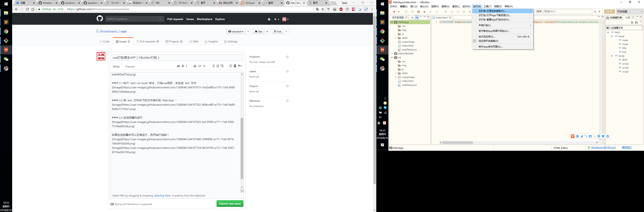Insert a code block in the issue body
This screenshot has width=644, height=212.
[200, 66]
